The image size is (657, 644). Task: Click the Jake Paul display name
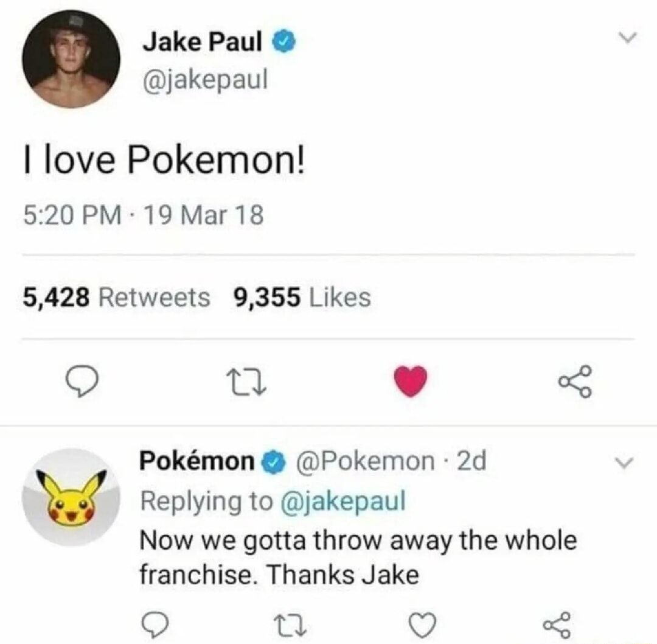pyautogui.click(x=203, y=41)
